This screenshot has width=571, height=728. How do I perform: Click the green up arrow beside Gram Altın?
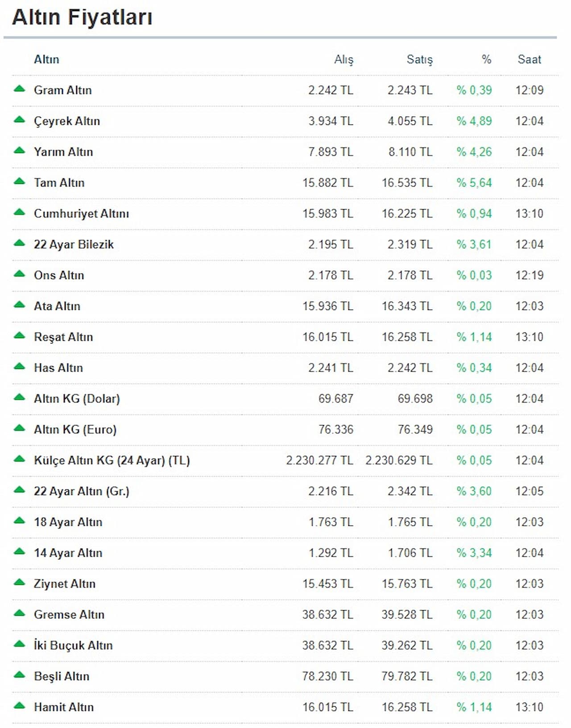[19, 89]
